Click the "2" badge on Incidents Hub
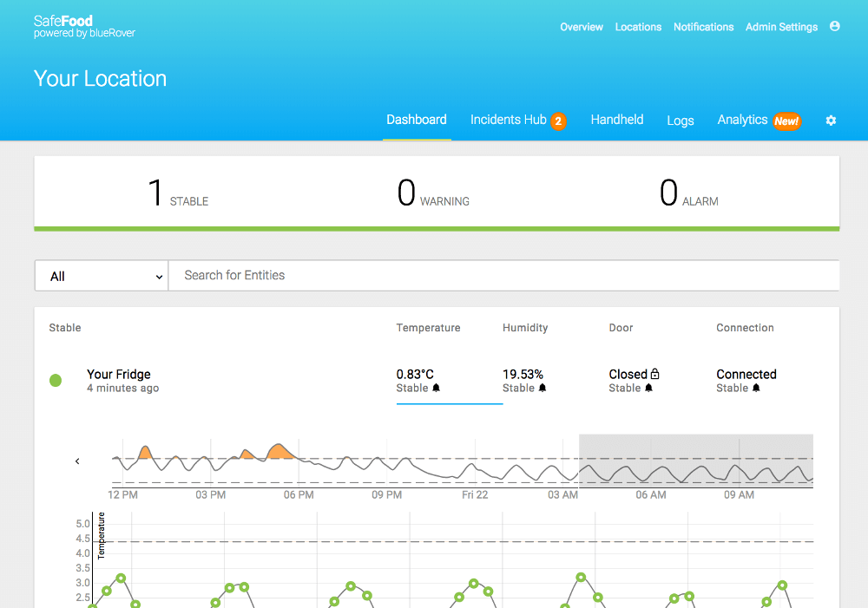868x608 pixels. point(559,121)
